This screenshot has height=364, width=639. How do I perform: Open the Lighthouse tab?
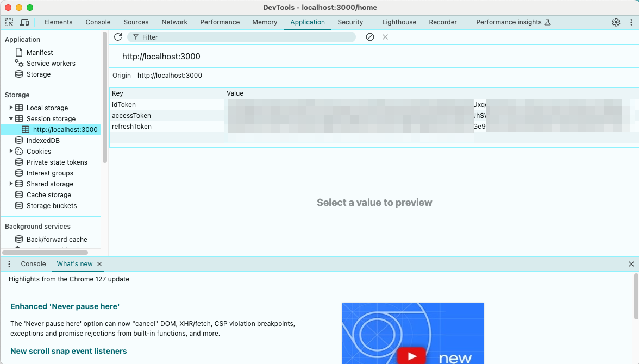399,22
